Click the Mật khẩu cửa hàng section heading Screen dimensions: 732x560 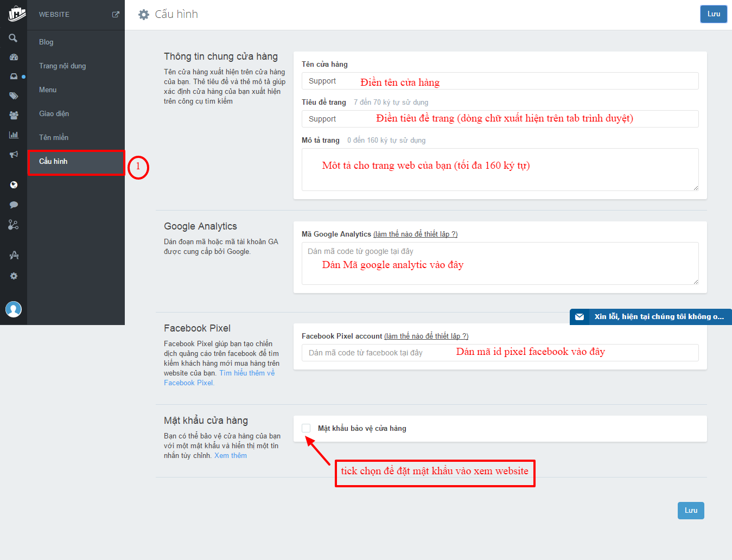tap(206, 421)
